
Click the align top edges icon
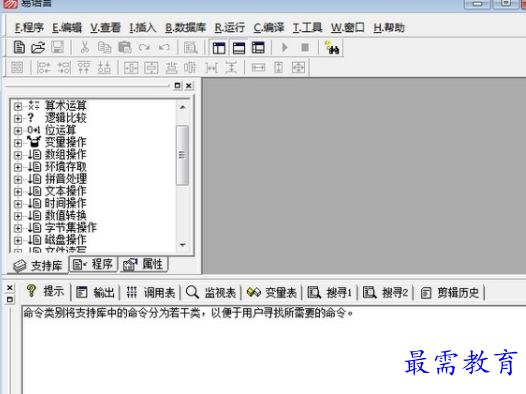[x=84, y=67]
